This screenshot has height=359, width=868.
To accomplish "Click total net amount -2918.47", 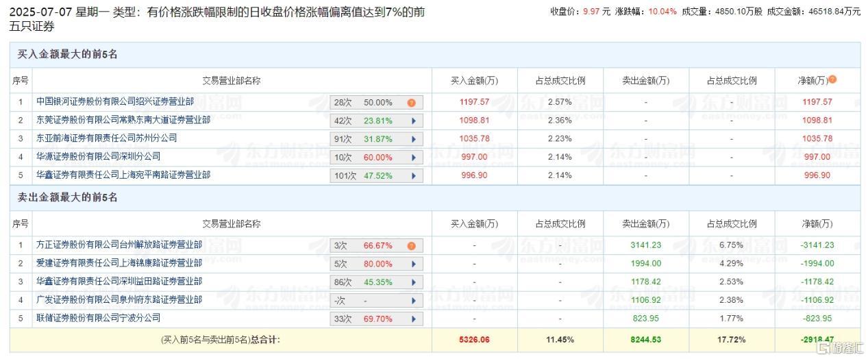I will tap(817, 339).
